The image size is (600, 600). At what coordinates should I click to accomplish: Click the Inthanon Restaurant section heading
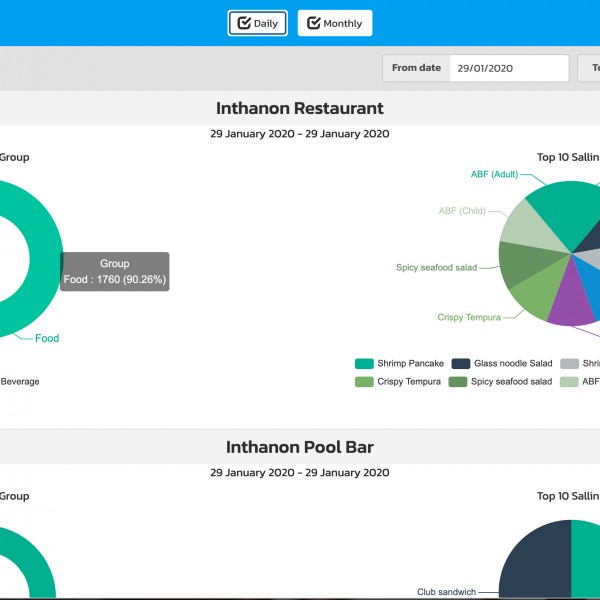[300, 108]
